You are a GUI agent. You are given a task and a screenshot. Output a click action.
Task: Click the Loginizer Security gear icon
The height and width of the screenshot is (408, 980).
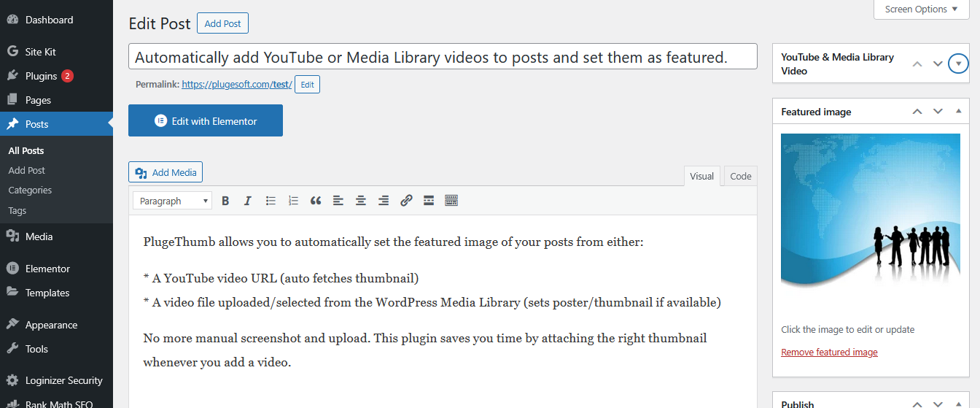[x=12, y=380]
